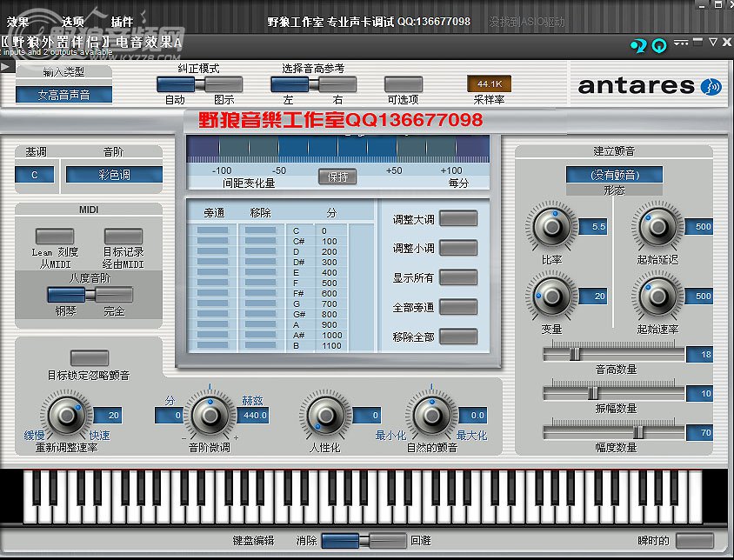Image resolution: width=734 pixels, height=560 pixels.
Task: Click the 赫兹 value field showing 440.0
Action: click(x=253, y=416)
